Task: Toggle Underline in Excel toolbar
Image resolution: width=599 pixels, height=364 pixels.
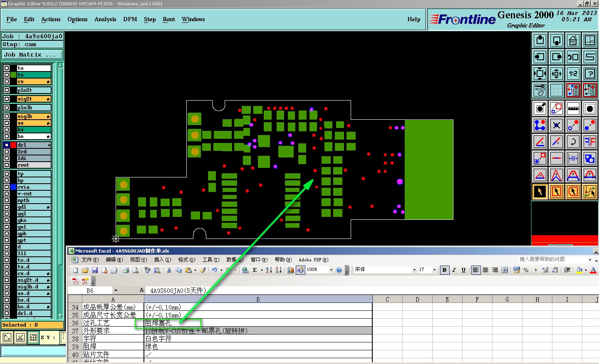Action: (x=463, y=270)
